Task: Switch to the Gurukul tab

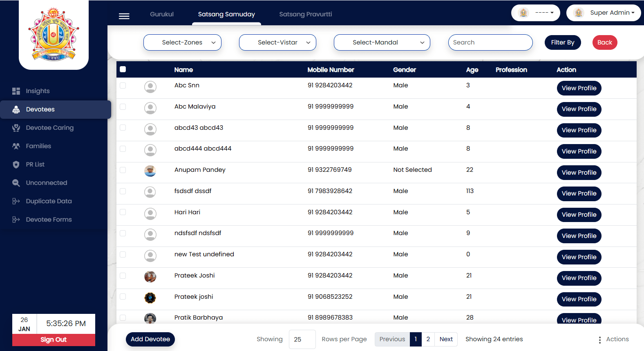Action: [x=162, y=14]
